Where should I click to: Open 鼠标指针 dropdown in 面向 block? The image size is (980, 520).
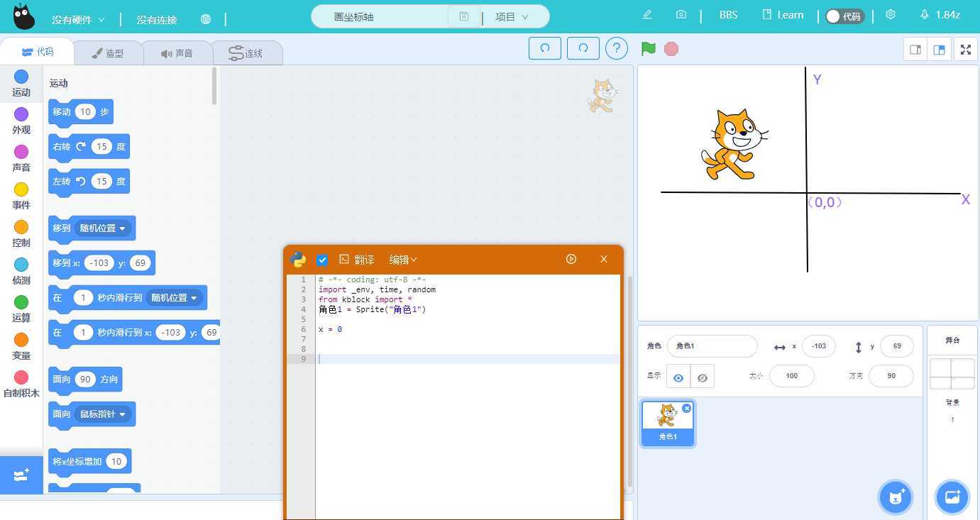(x=104, y=414)
